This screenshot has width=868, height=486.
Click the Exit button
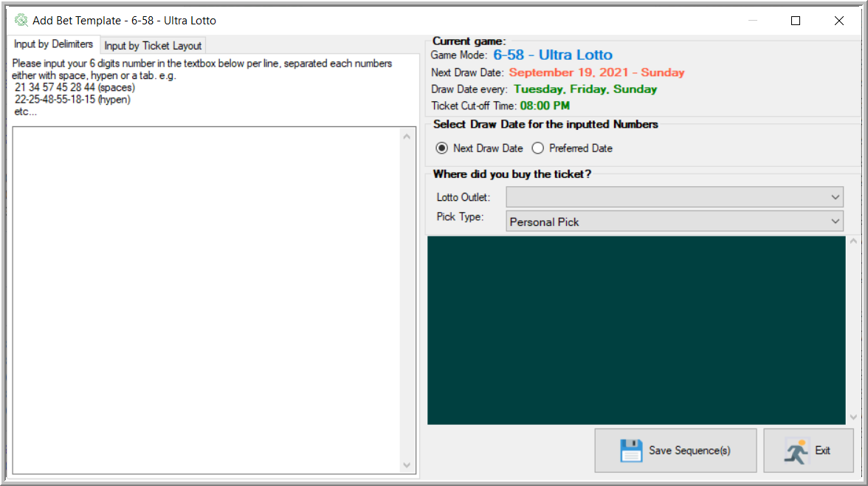[808, 451]
